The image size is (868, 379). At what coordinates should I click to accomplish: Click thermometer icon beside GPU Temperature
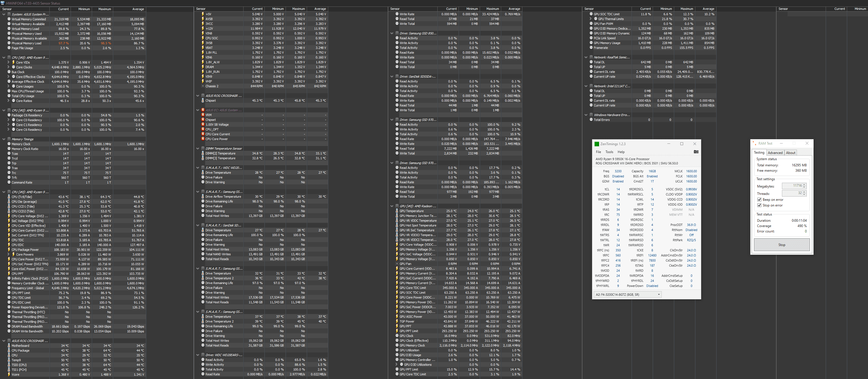tap(397, 211)
